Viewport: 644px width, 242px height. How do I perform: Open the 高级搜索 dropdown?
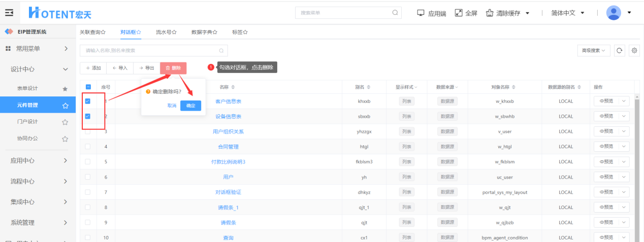594,50
